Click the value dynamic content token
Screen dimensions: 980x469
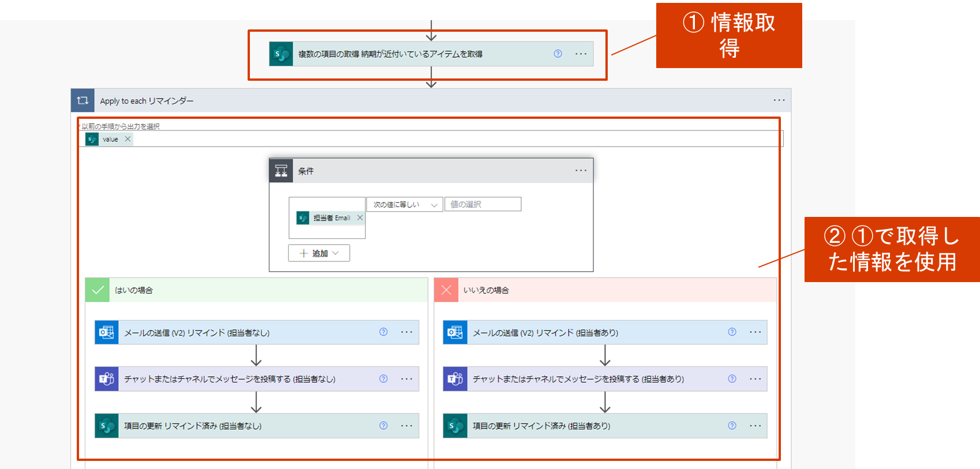[x=110, y=139]
